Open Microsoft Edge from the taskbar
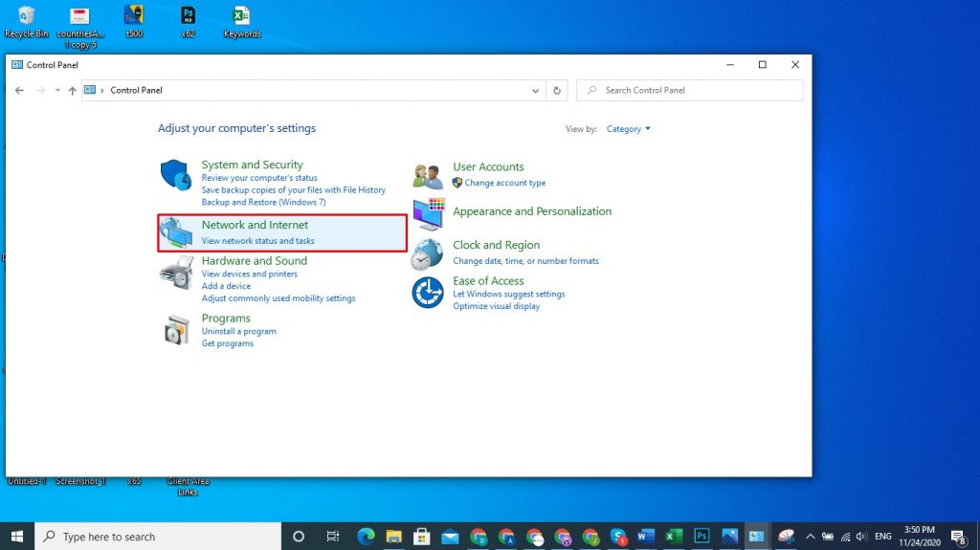The width and height of the screenshot is (980, 550). (366, 537)
